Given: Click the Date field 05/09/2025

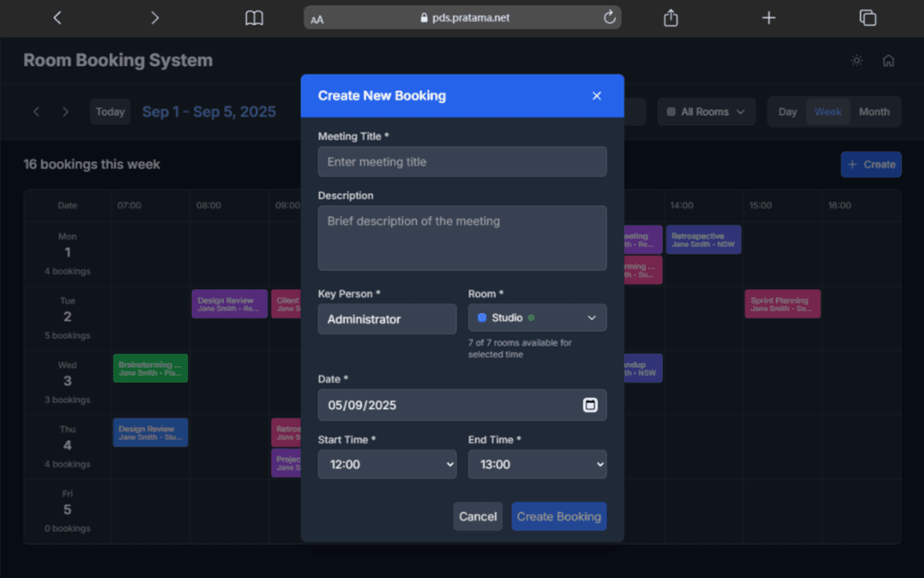Looking at the screenshot, I should coord(462,405).
